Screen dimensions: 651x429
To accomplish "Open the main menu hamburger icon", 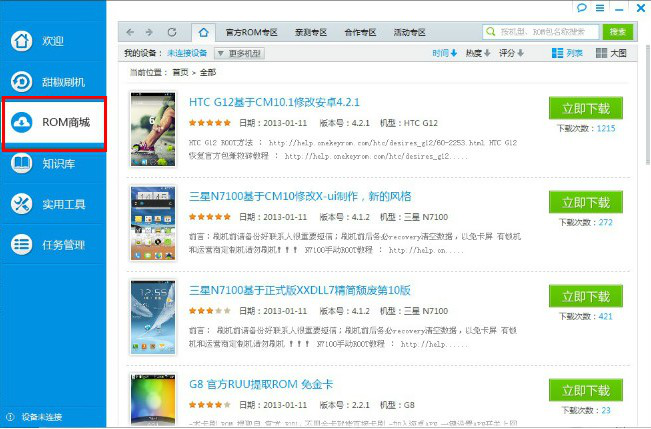I will tap(600, 8).
